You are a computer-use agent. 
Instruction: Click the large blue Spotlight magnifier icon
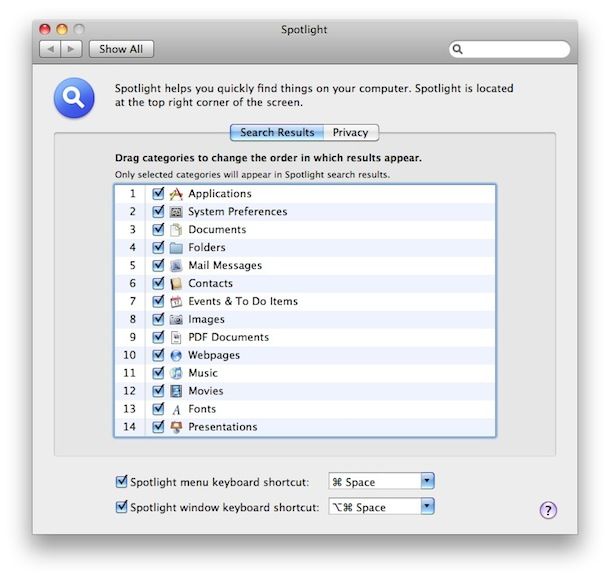[74, 98]
